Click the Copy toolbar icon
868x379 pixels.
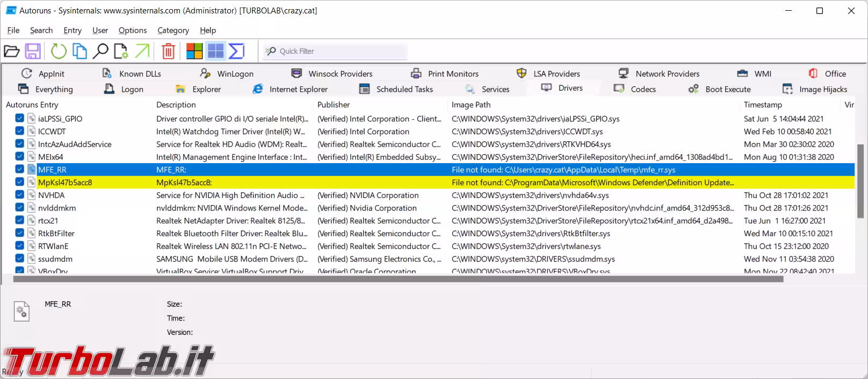click(x=79, y=52)
